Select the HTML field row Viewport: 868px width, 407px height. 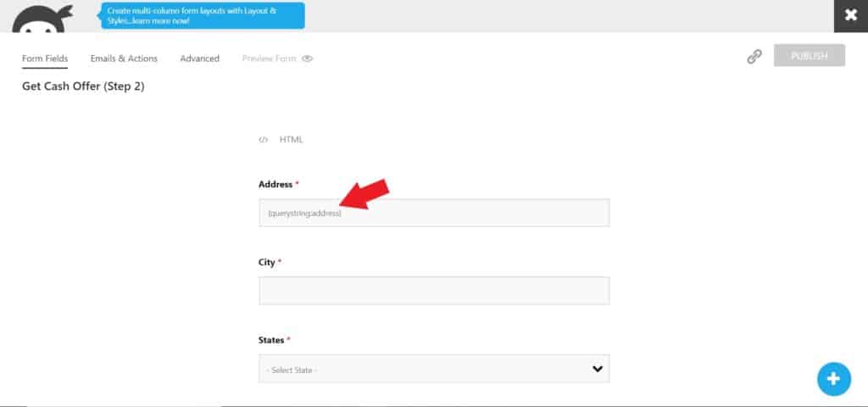(434, 140)
